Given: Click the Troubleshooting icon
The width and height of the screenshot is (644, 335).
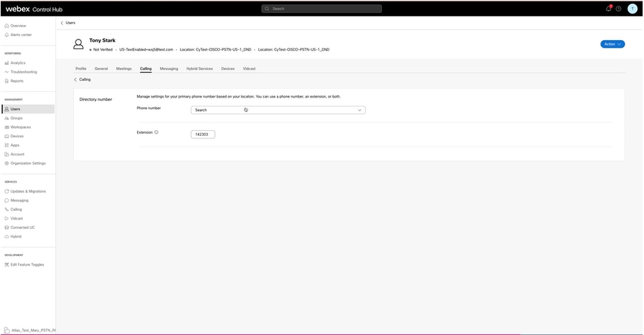Looking at the screenshot, I should (x=7, y=72).
